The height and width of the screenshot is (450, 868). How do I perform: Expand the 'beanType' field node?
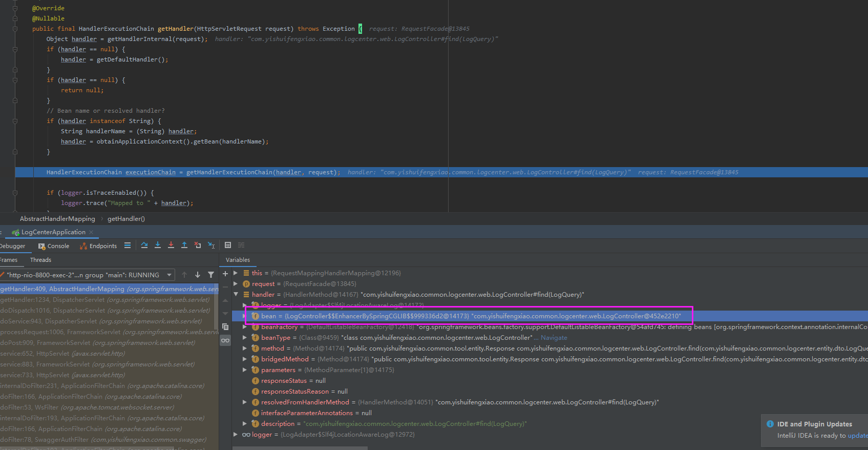(x=245, y=338)
